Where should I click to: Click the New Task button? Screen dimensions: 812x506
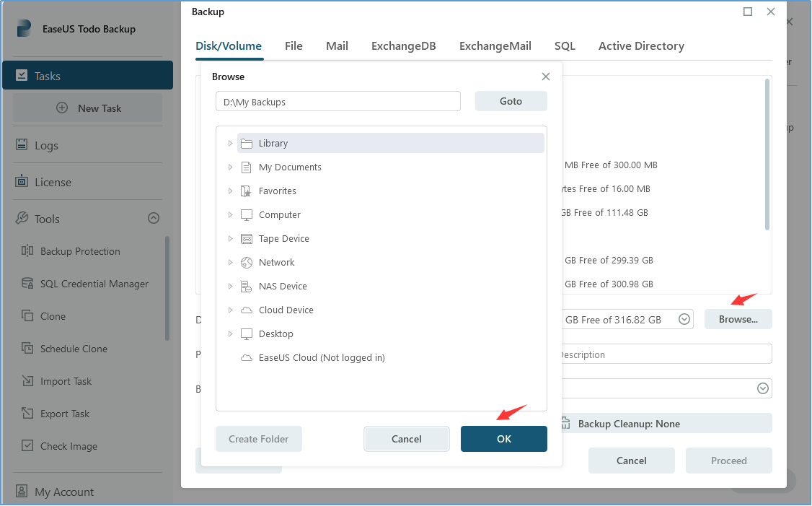pyautogui.click(x=87, y=108)
